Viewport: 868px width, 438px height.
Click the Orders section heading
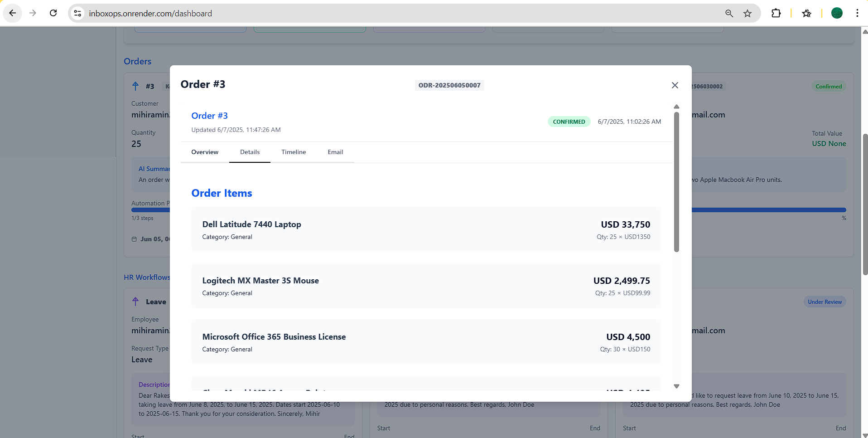(x=138, y=61)
